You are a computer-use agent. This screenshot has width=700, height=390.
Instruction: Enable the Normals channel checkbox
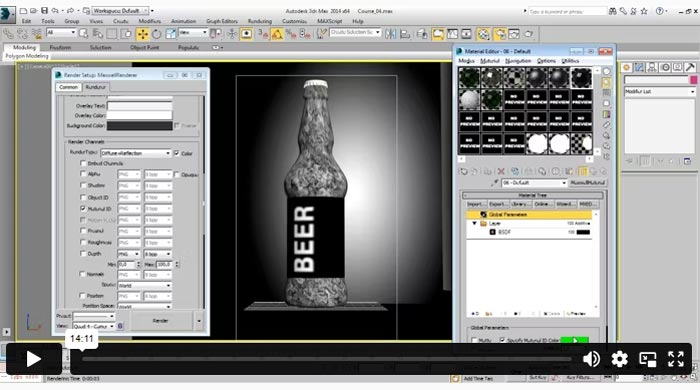83,274
